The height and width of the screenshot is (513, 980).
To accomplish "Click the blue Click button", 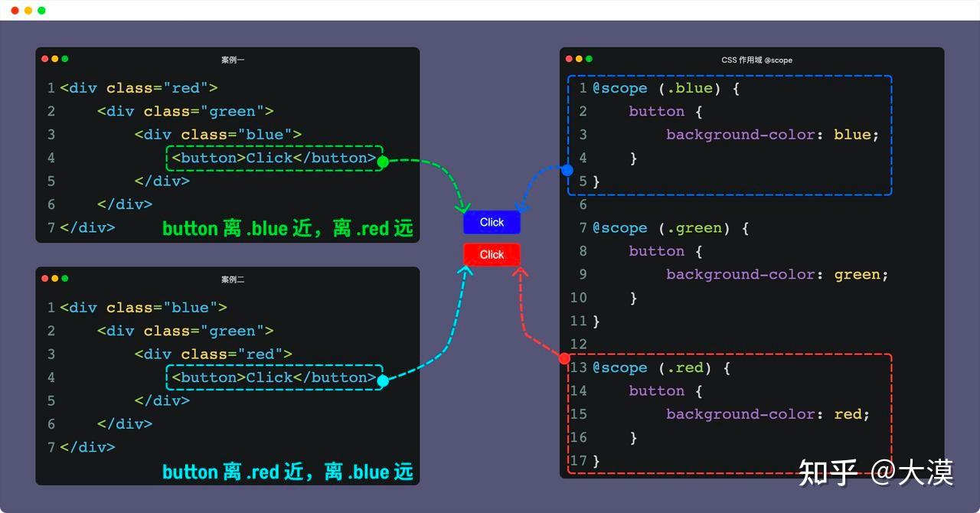I will (491, 222).
